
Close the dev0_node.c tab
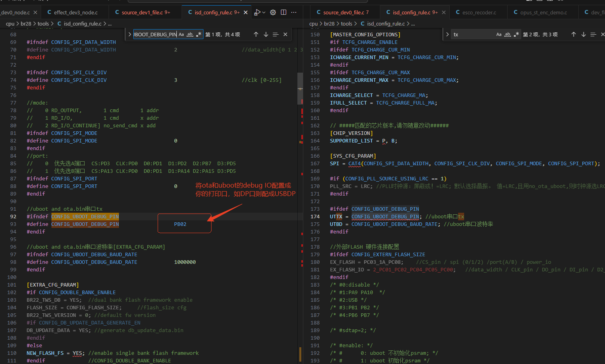(x=35, y=12)
